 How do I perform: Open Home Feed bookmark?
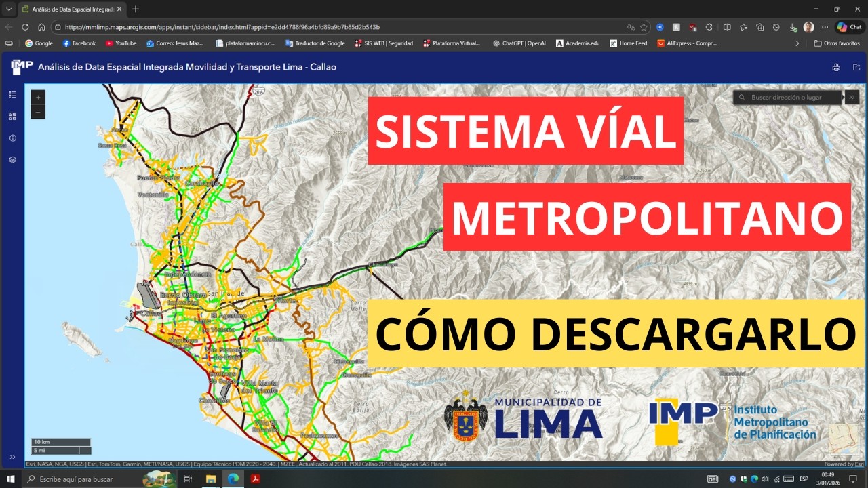[x=628, y=43]
